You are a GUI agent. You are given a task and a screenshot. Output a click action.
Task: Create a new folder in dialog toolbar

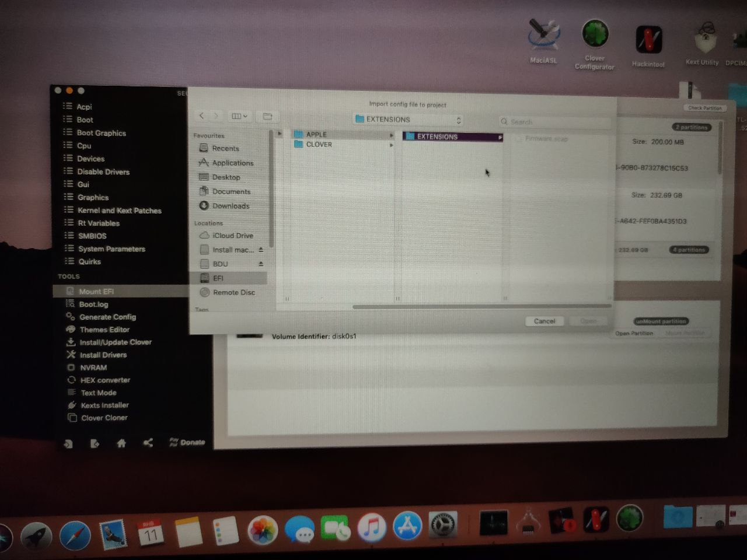[268, 116]
